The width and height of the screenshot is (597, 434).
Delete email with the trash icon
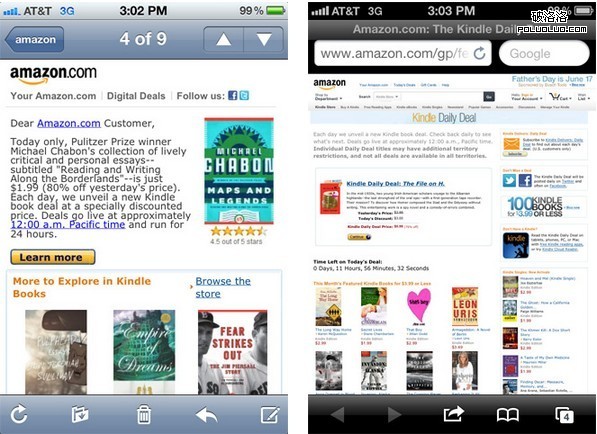coord(144,414)
